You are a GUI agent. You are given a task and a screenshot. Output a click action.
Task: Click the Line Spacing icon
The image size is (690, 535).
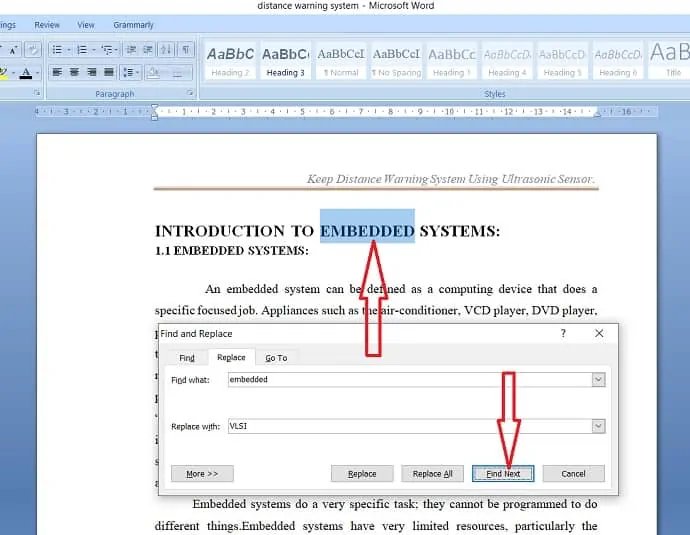pos(128,72)
